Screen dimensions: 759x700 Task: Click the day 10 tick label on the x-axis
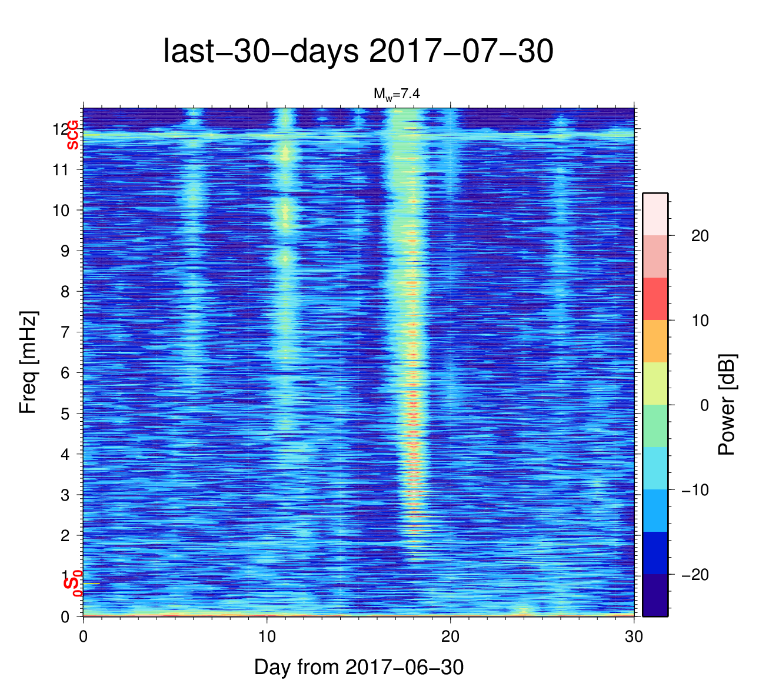point(267,638)
